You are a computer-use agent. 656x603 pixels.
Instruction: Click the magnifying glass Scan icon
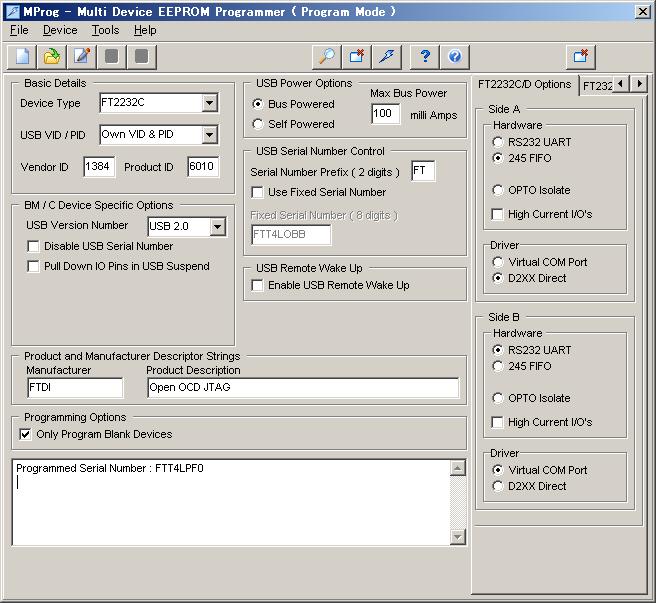(x=327, y=56)
